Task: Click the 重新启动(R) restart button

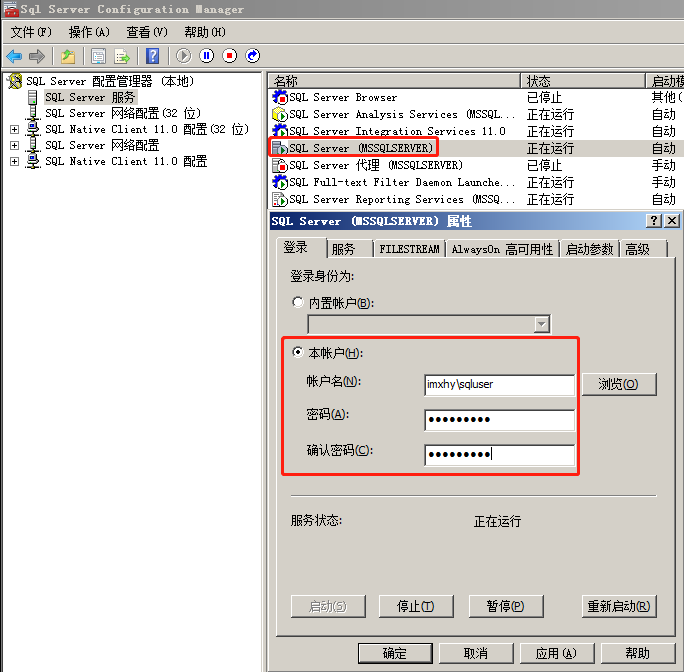Action: coord(619,606)
